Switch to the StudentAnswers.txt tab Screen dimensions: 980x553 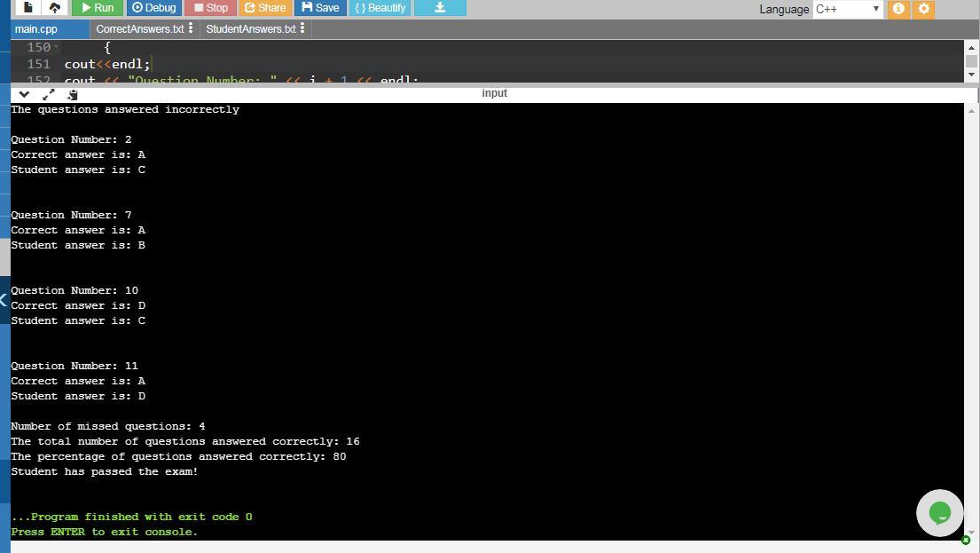251,28
